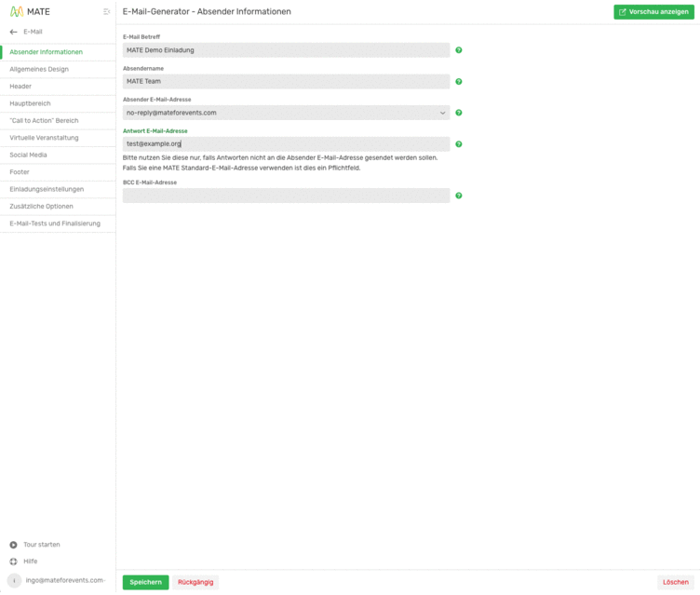Screen dimensions: 700x595
Task: Click the E-Mail Betreff input field
Action: [286, 50]
